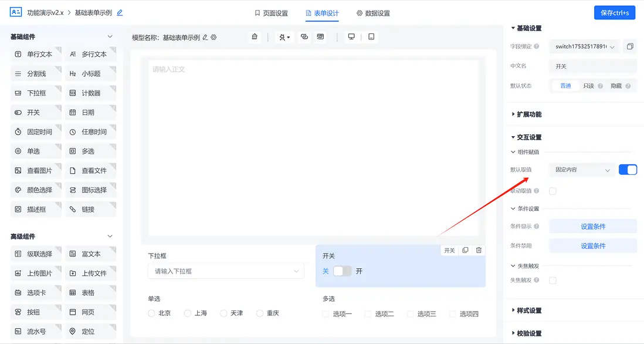Click the 保存 ctrl+s button
The width and height of the screenshot is (644, 344).
point(614,12)
